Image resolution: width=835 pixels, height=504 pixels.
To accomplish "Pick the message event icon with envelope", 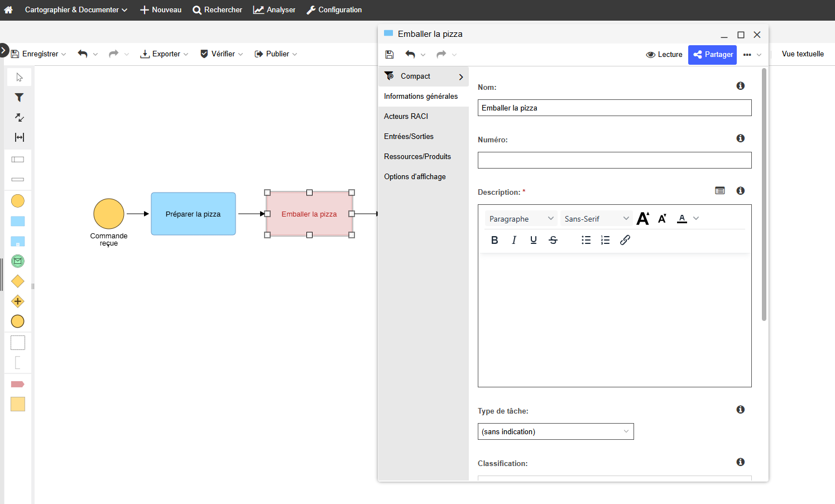I will (18, 261).
